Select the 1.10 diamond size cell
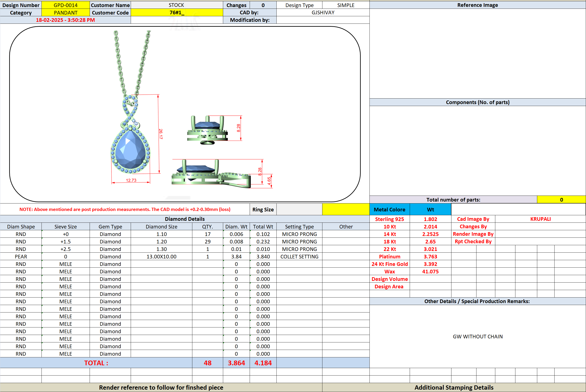The width and height of the screenshot is (586, 392). (x=161, y=234)
